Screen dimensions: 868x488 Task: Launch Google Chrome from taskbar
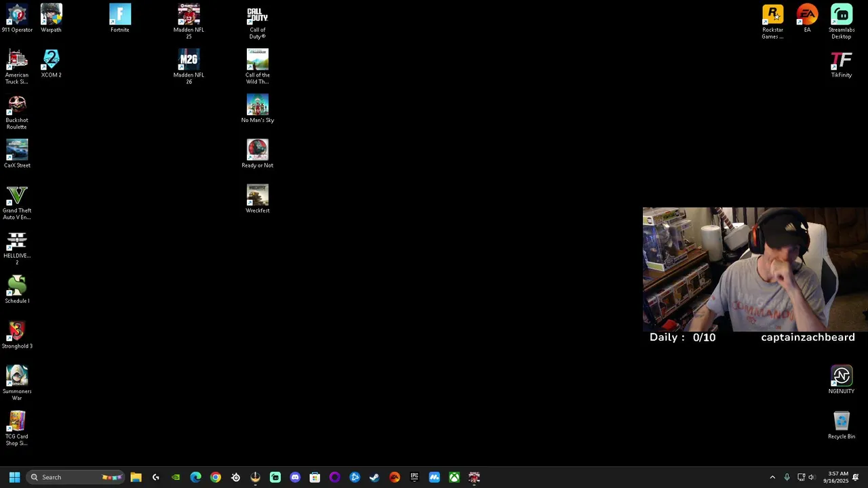point(216,477)
